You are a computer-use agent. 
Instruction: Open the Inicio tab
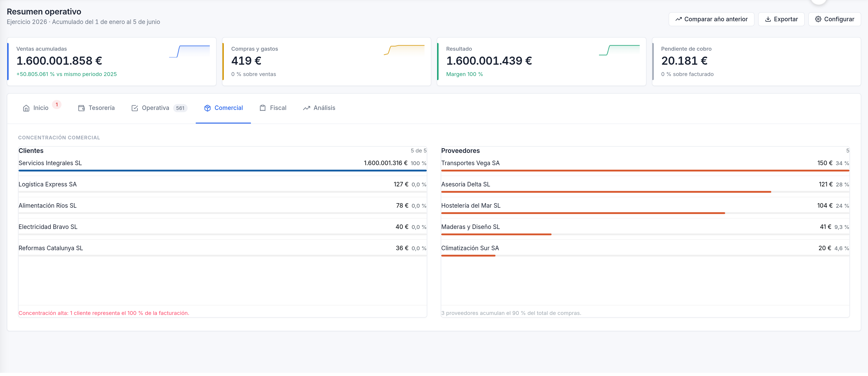point(41,108)
